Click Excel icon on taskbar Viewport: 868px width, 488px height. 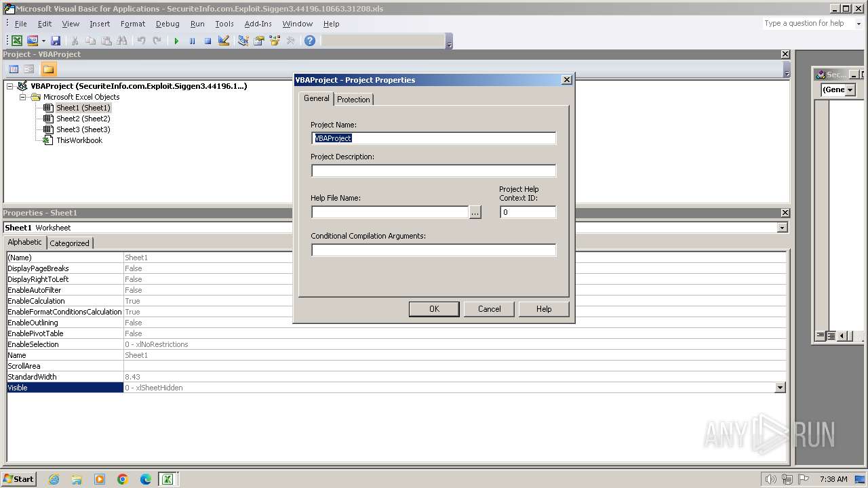167,479
